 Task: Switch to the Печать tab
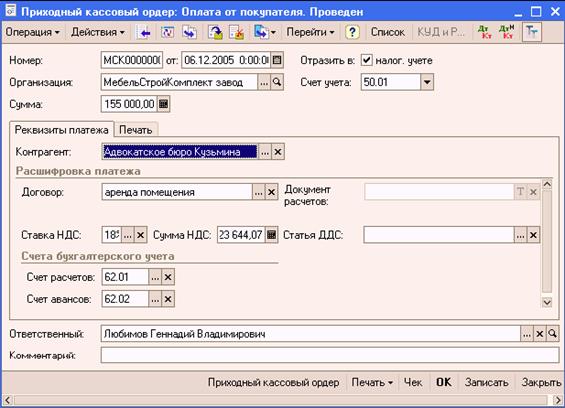pyautogui.click(x=135, y=130)
